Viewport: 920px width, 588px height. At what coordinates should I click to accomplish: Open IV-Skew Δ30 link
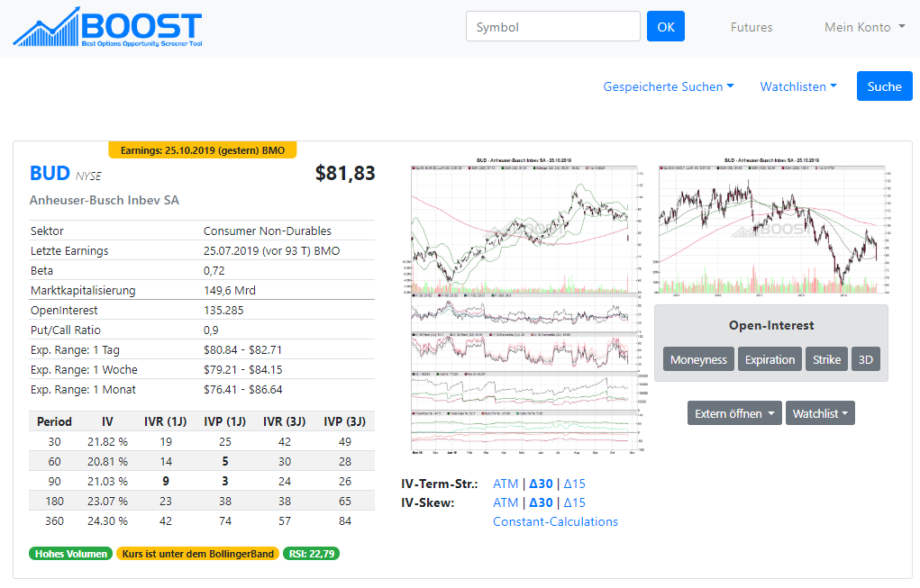pyautogui.click(x=541, y=502)
